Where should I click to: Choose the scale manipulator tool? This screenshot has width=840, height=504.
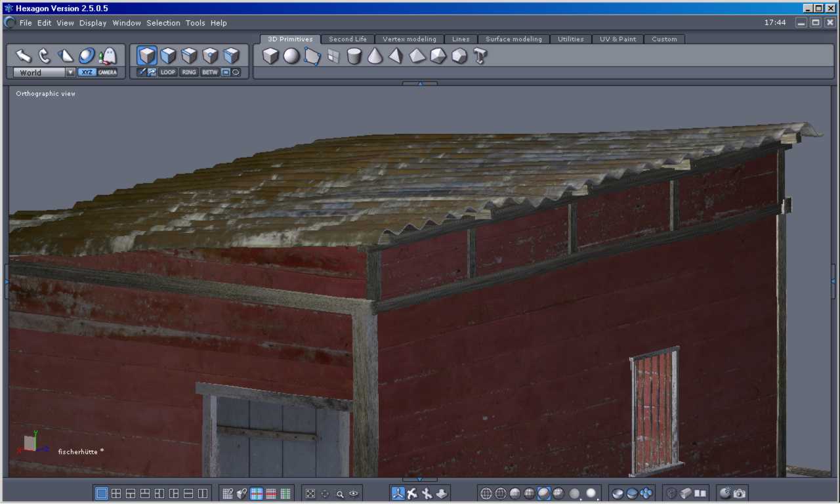click(x=66, y=56)
